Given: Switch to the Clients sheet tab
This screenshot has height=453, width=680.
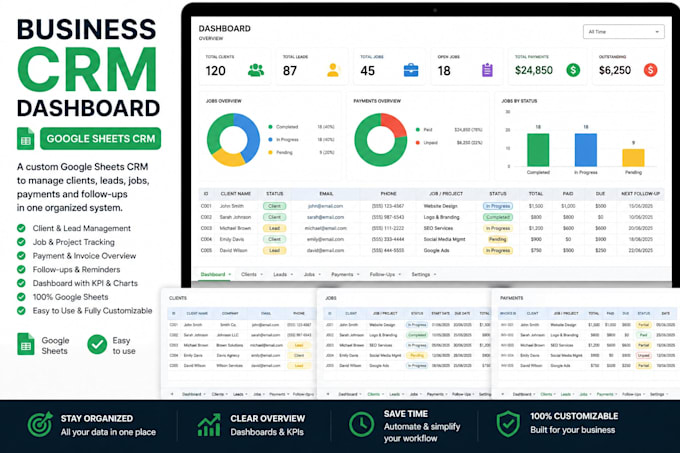Looking at the screenshot, I should click(248, 274).
